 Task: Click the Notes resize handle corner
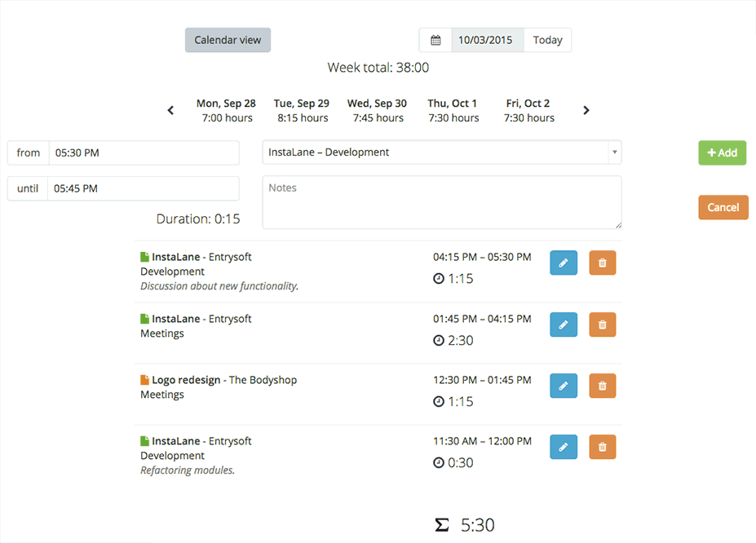point(618,225)
